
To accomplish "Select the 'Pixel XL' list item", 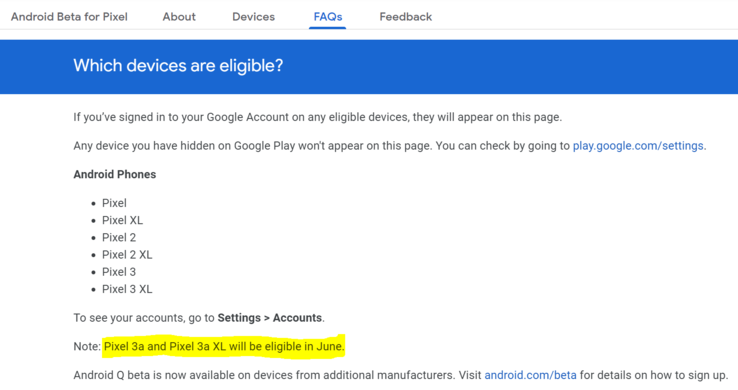I will coord(122,220).
